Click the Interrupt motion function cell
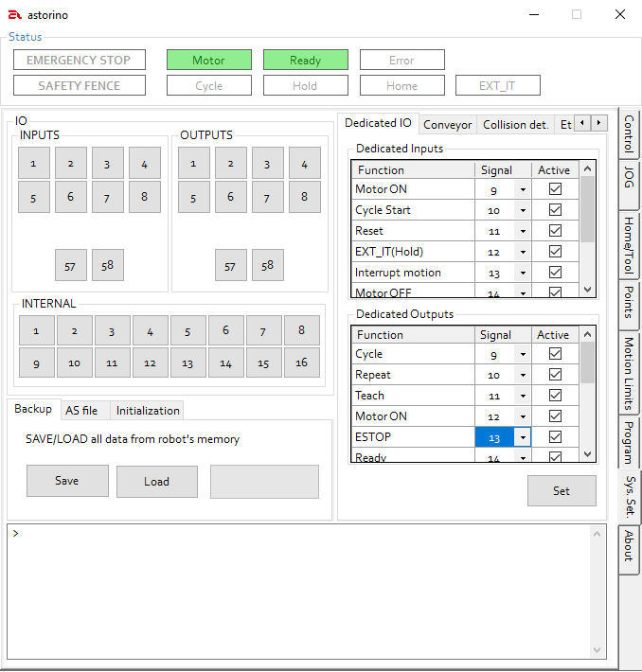The width and height of the screenshot is (642, 672). pos(414,273)
